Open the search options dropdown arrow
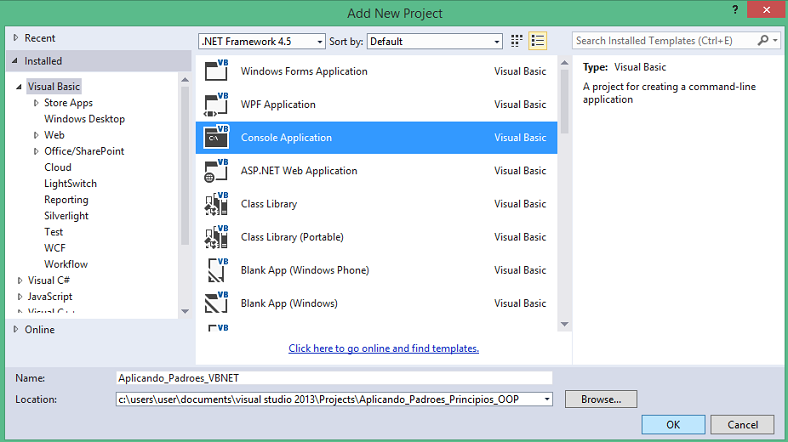Screen dimensions: 788x442 [775, 40]
